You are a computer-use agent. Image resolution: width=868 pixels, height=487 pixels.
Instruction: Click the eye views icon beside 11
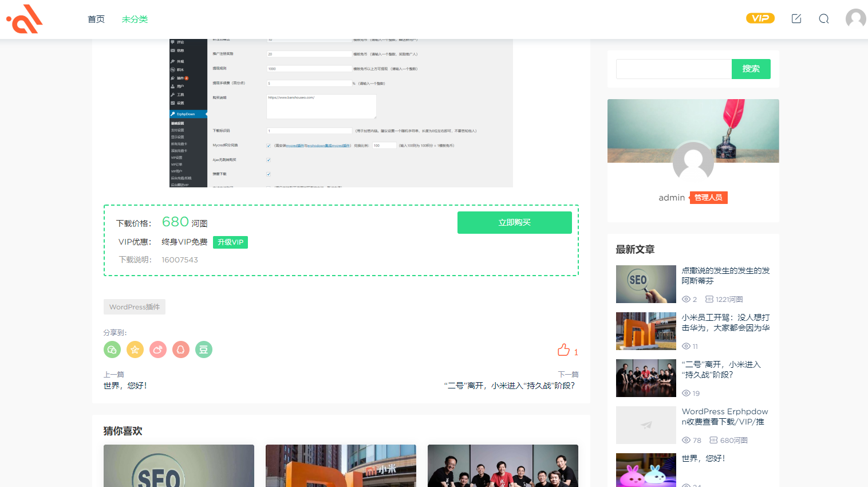coord(686,346)
